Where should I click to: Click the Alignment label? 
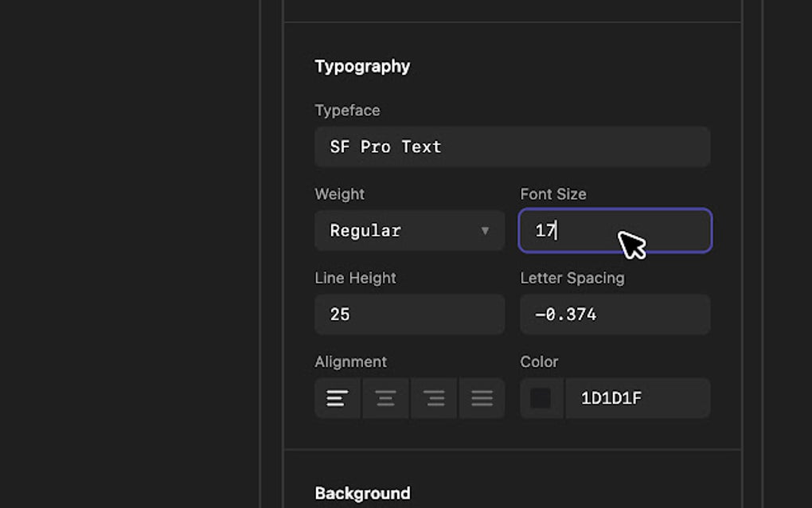pyautogui.click(x=350, y=361)
